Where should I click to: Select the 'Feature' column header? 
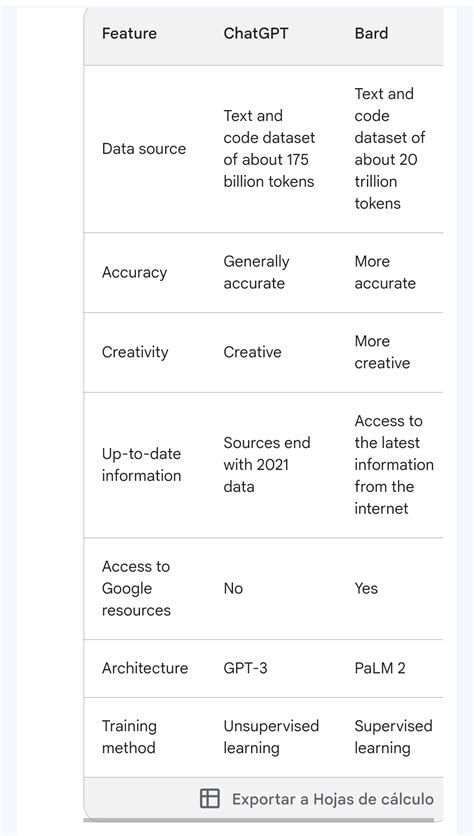click(x=130, y=34)
